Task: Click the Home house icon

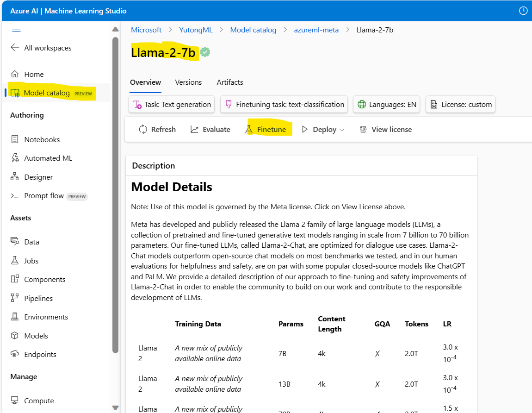Action: [15, 74]
